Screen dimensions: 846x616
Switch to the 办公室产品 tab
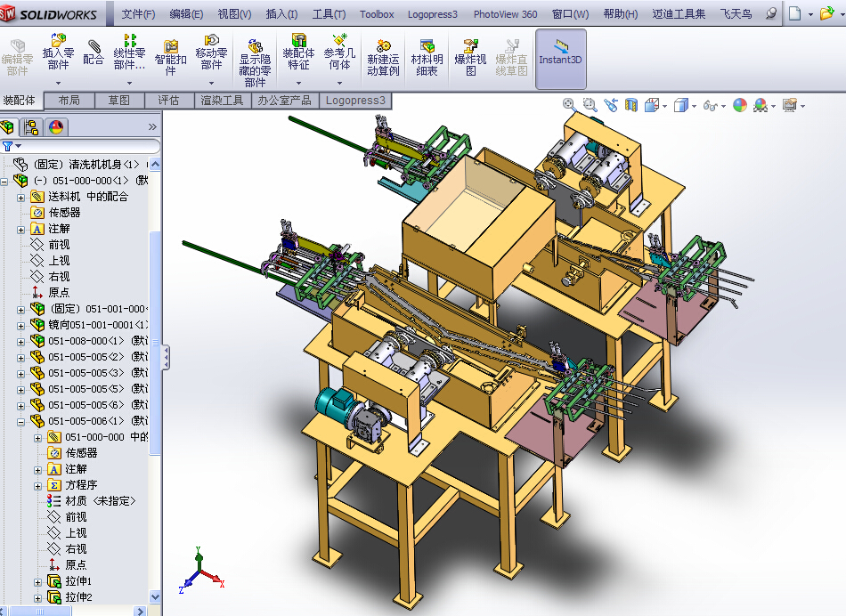285,101
